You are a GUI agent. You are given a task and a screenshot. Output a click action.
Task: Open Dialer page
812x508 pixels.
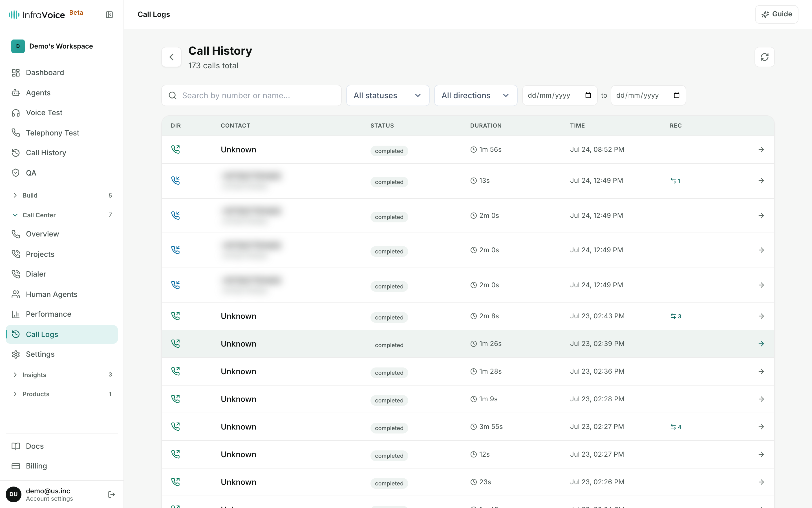62,274
